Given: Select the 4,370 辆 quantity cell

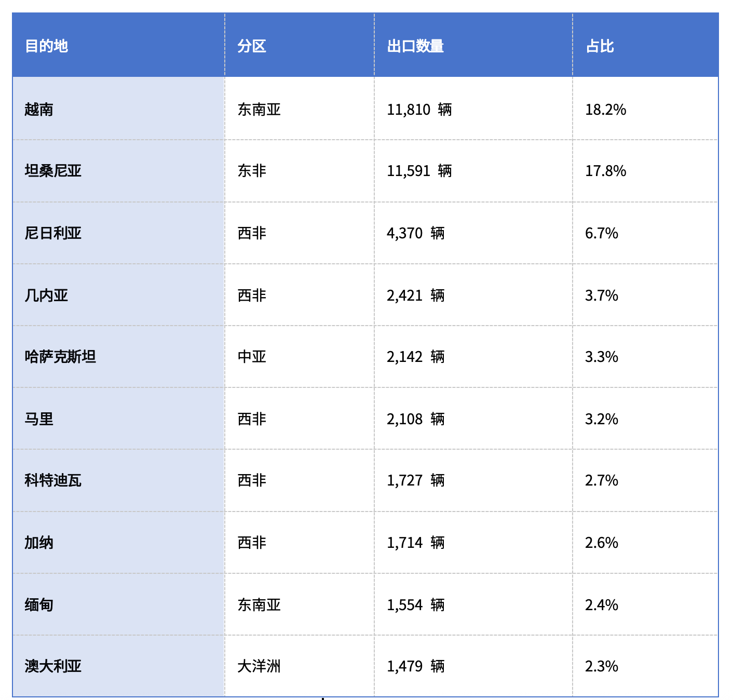Looking at the screenshot, I should tap(473, 233).
